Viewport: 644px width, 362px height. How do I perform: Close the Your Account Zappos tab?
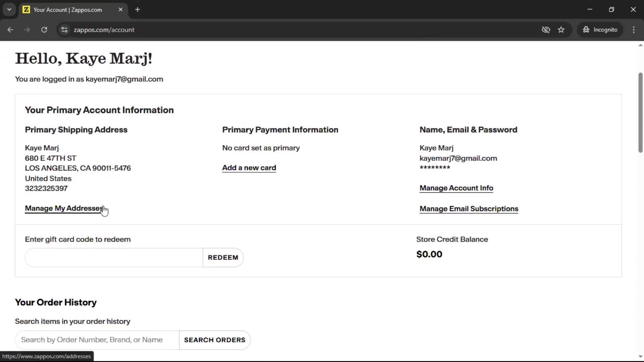point(120,10)
